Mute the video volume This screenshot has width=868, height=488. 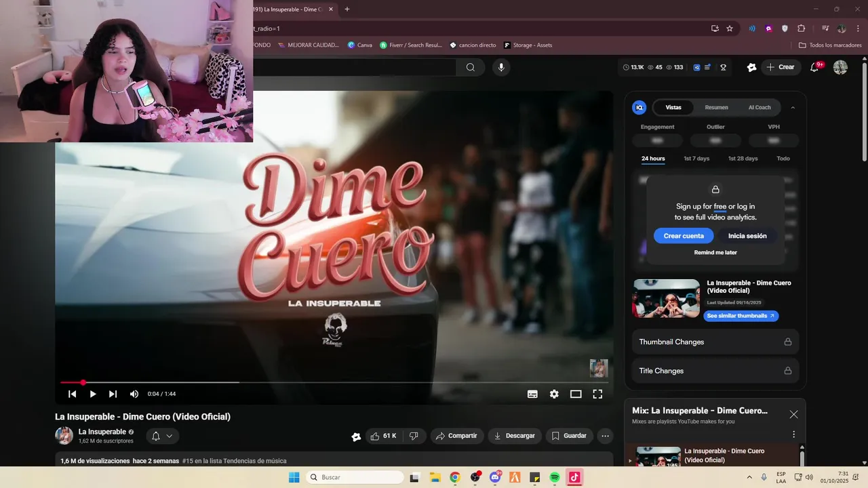pos(134,394)
